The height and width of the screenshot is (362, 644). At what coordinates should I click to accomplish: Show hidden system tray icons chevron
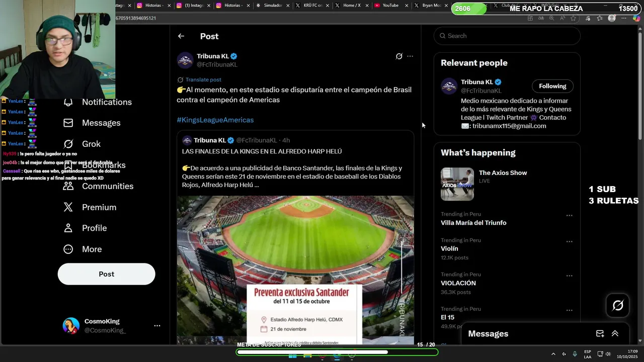(553, 354)
